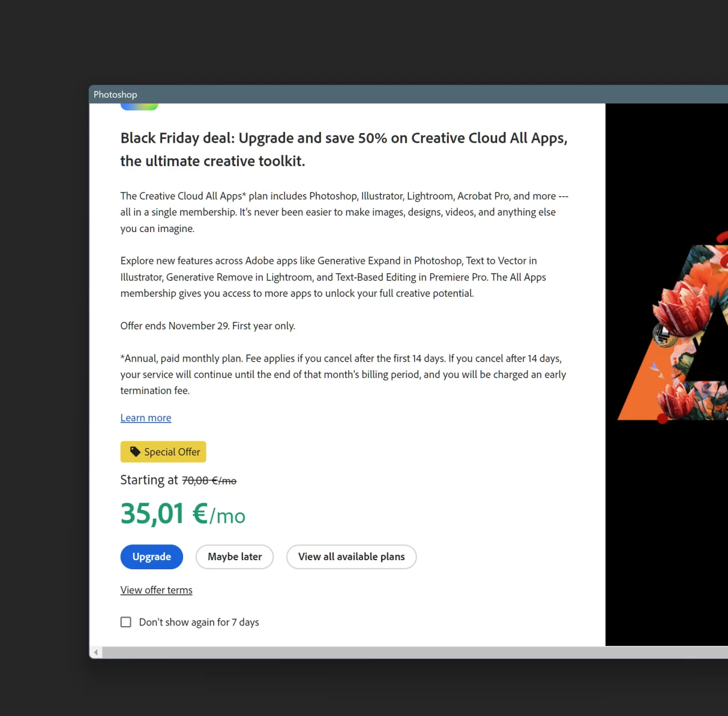This screenshot has height=716, width=728.
Task: Click the horizontal scrollbar left arrow
Action: click(x=96, y=652)
